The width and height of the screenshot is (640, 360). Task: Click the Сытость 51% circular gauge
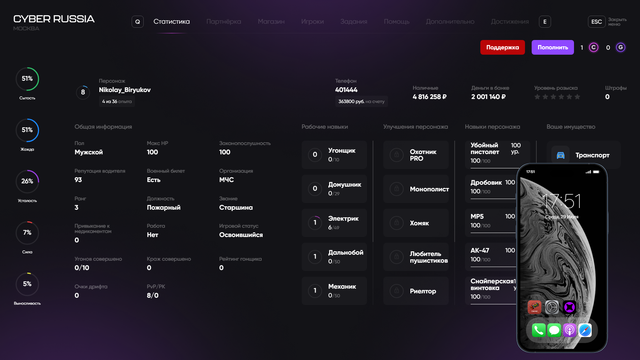point(27,79)
